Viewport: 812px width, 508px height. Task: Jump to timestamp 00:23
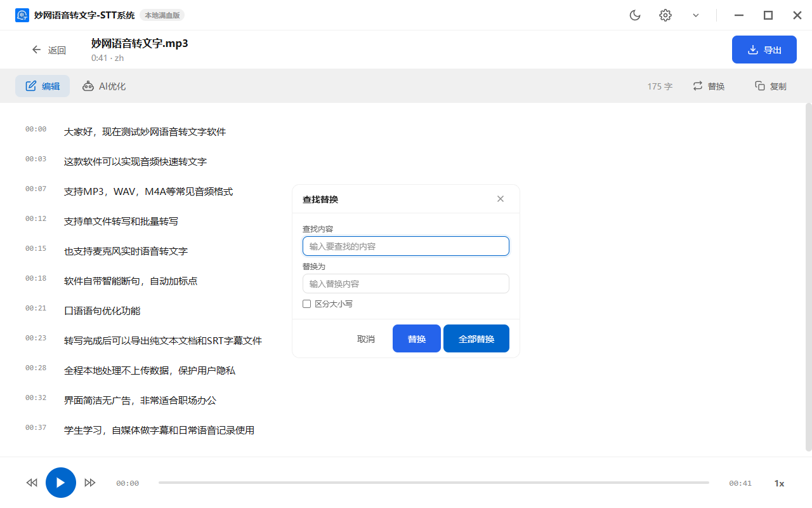coord(36,338)
